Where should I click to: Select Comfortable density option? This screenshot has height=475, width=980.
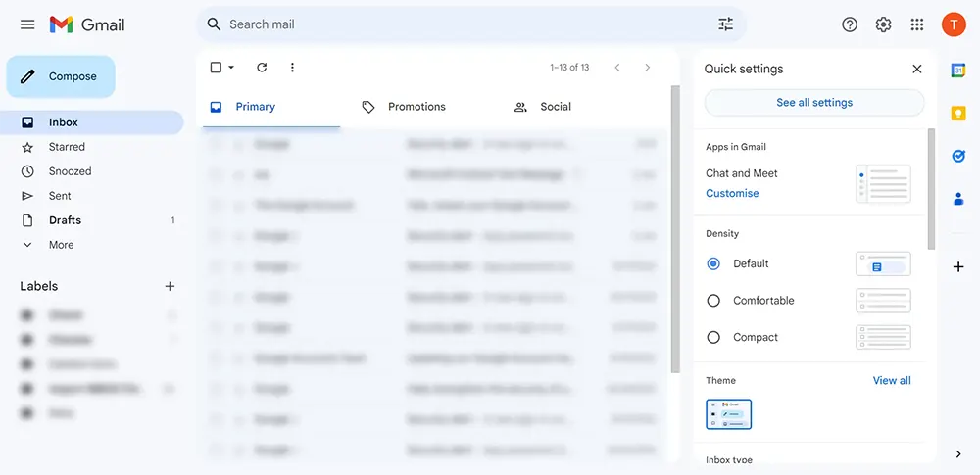click(713, 301)
